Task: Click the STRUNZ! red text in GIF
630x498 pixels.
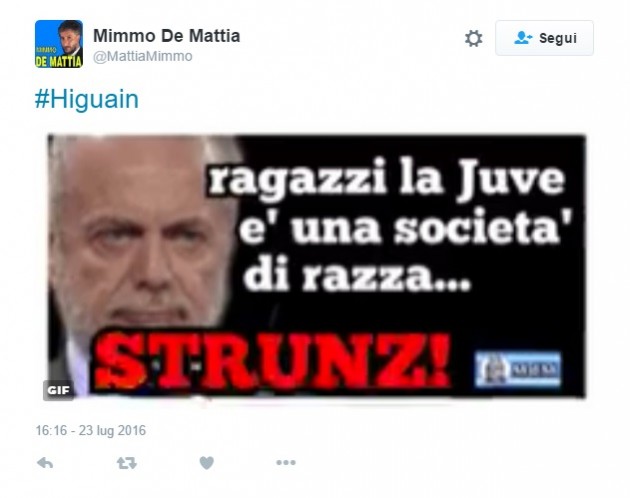Action: pyautogui.click(x=271, y=362)
